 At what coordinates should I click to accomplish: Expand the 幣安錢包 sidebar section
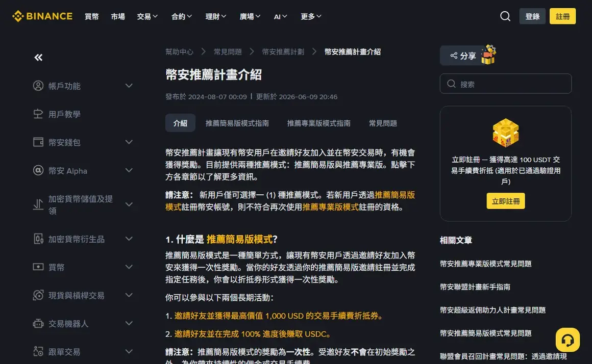point(129,142)
